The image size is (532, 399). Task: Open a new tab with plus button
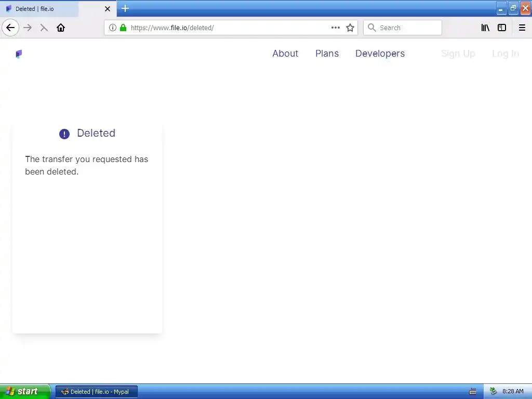(x=125, y=8)
